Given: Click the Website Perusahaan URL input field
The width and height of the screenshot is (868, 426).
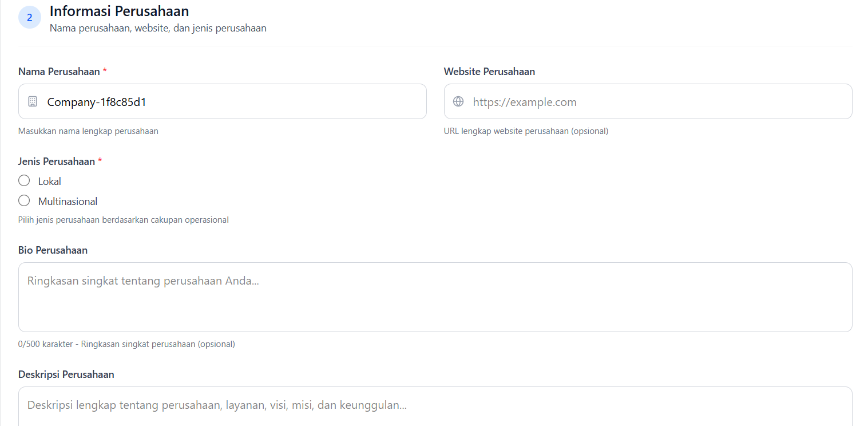Looking at the screenshot, I should point(648,101).
